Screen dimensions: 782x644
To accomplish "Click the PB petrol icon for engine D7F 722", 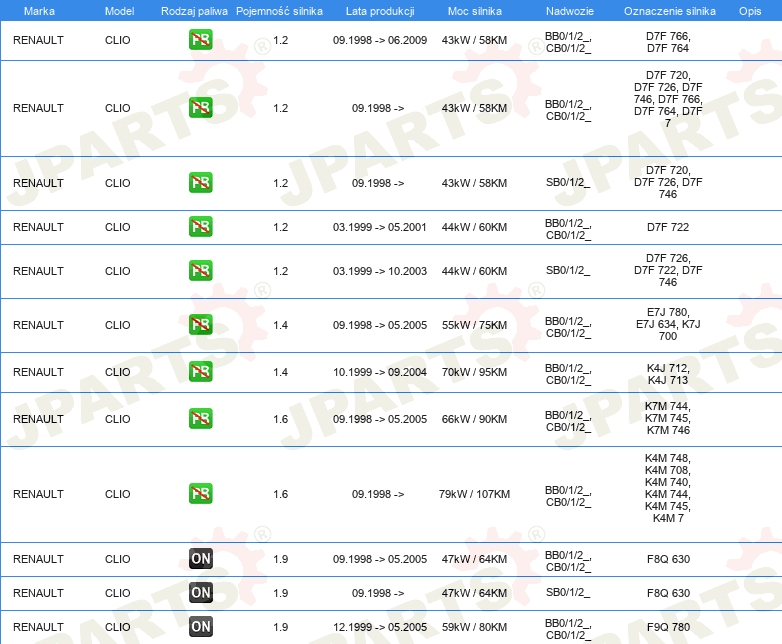I will point(200,227).
